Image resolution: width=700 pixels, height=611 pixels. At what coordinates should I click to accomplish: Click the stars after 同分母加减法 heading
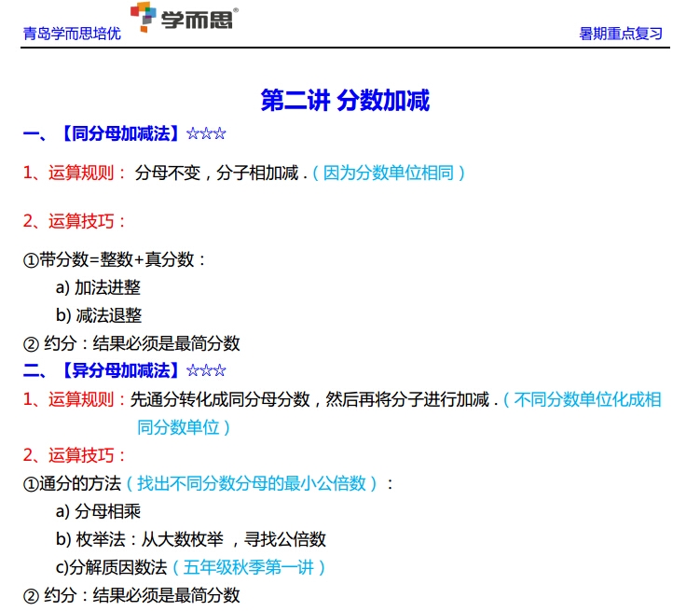pos(206,134)
